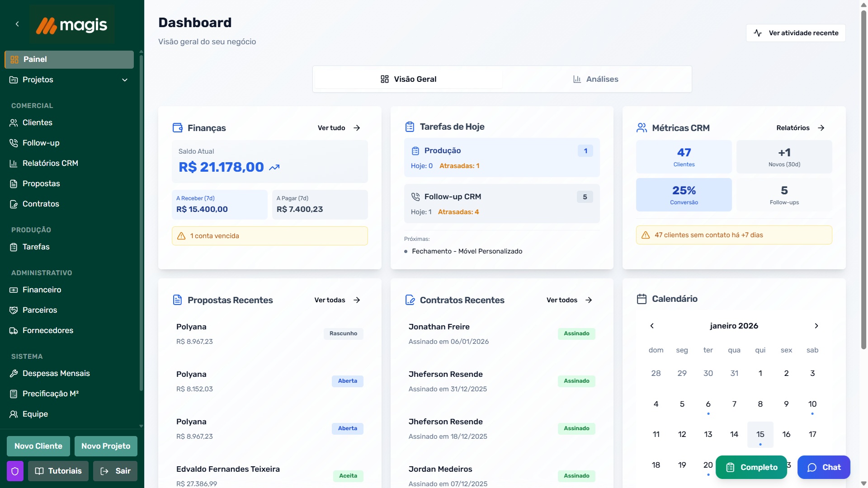Open Ver atividade recente
Viewport: 868px width, 488px height.
point(796,33)
